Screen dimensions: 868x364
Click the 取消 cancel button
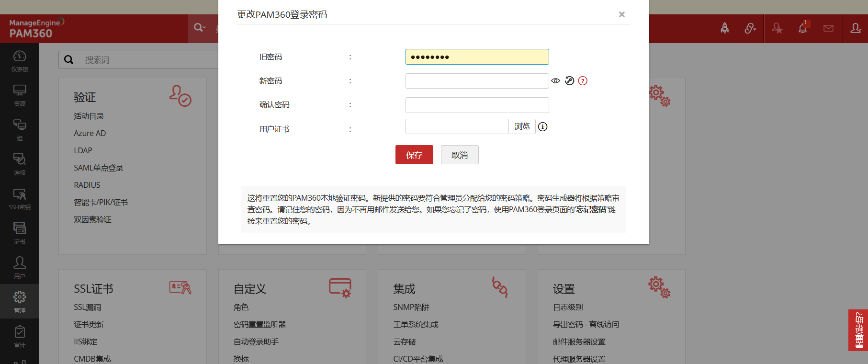pos(460,155)
